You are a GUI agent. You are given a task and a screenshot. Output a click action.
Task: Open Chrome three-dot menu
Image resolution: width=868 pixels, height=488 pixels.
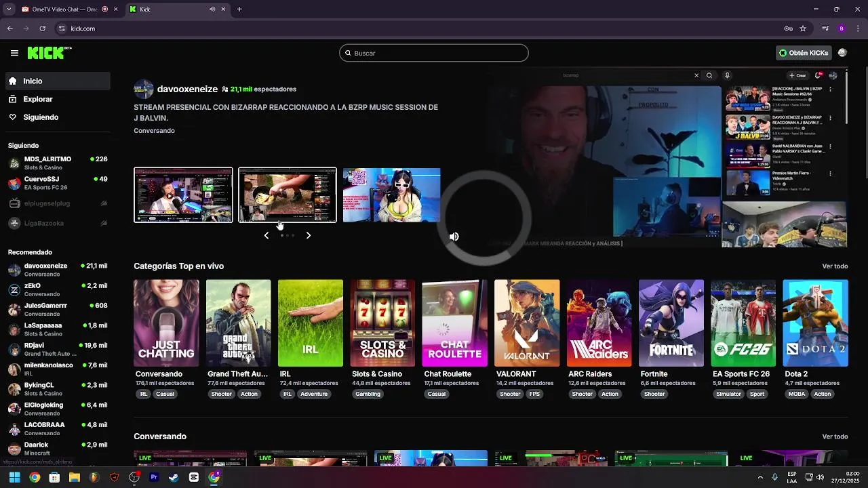(857, 28)
